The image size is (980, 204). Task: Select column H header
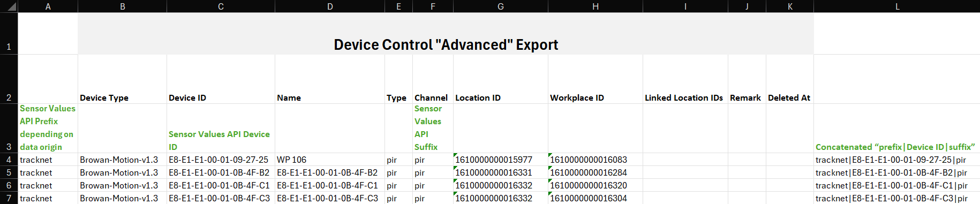click(x=595, y=6)
